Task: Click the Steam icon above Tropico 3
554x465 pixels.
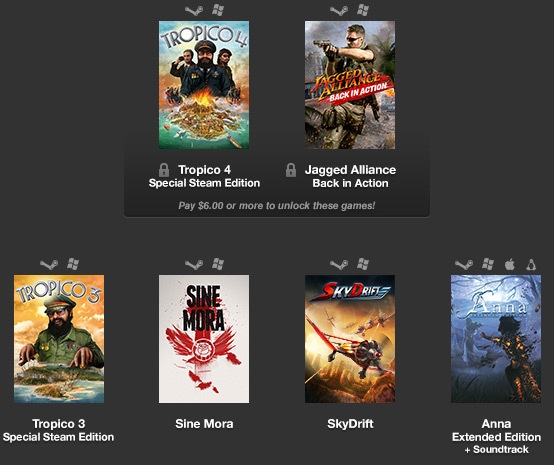Action: click(49, 264)
